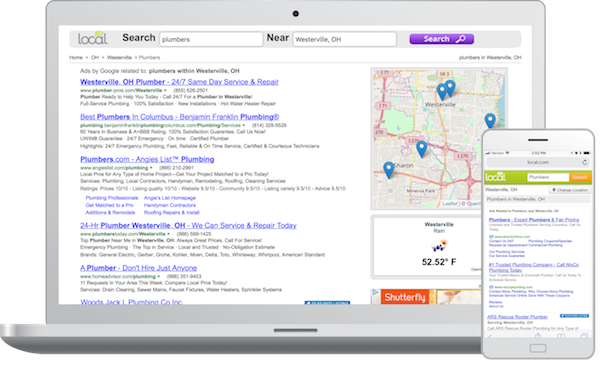Tap the Our Service Guarantee link on phone

point(507,255)
